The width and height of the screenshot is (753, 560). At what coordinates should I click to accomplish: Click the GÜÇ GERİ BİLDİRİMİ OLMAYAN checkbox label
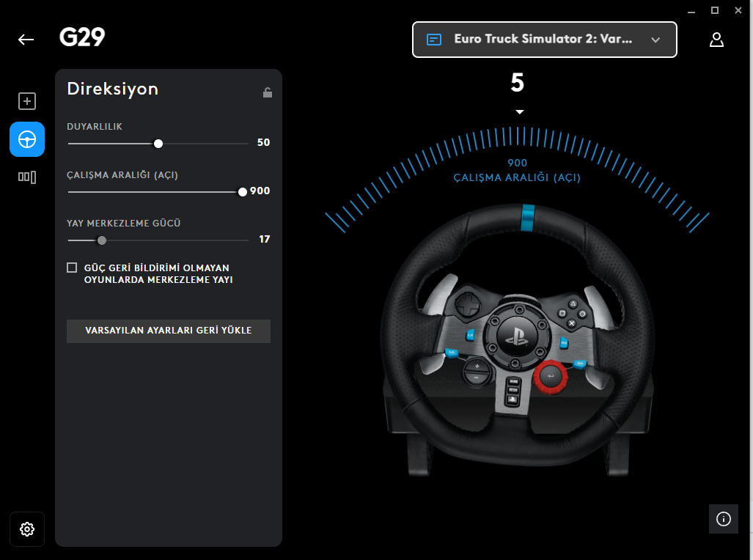tap(158, 273)
